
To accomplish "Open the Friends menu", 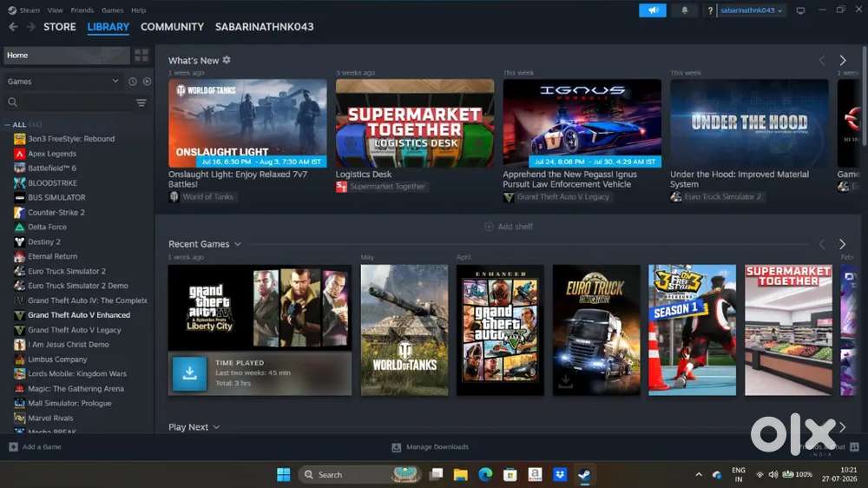I will 82,10.
